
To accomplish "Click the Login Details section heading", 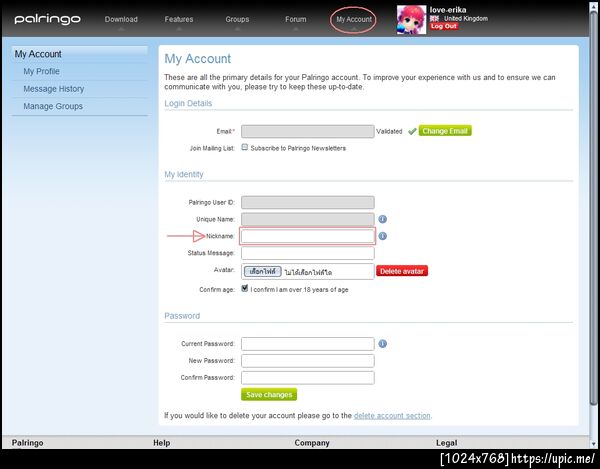I will (x=188, y=103).
